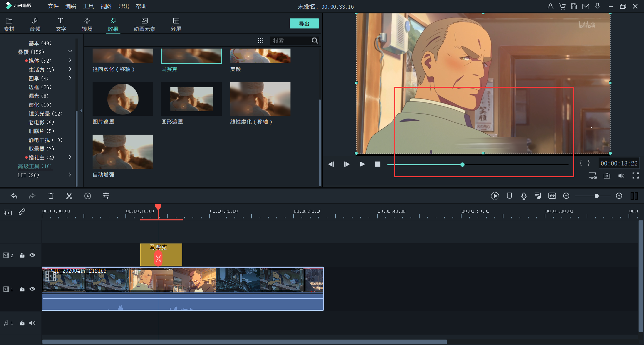Mute audio track 1 speaker icon
The image size is (644, 345).
[x=32, y=323]
